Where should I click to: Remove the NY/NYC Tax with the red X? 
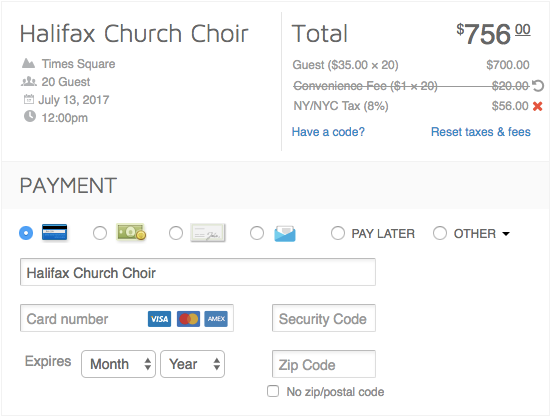(x=537, y=106)
